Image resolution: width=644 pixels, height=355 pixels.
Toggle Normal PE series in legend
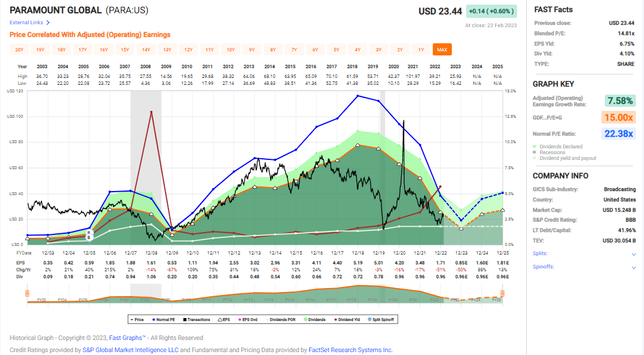pyautogui.click(x=163, y=320)
